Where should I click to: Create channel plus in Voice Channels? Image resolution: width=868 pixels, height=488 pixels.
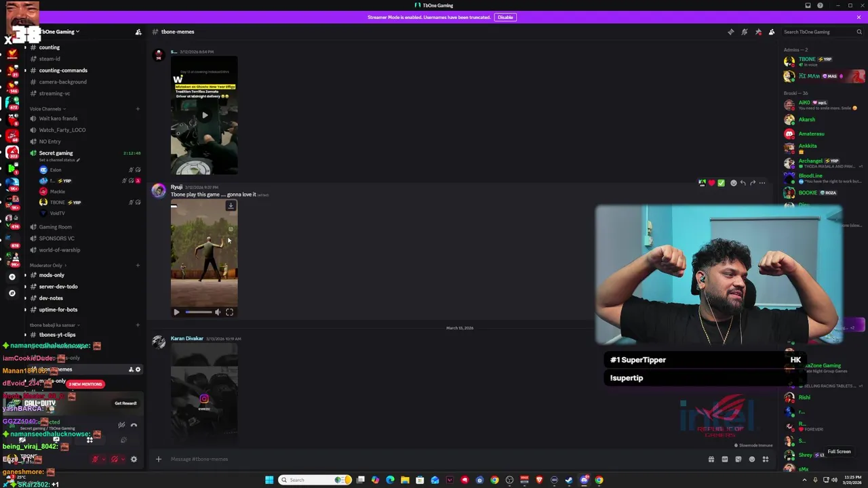click(x=138, y=108)
